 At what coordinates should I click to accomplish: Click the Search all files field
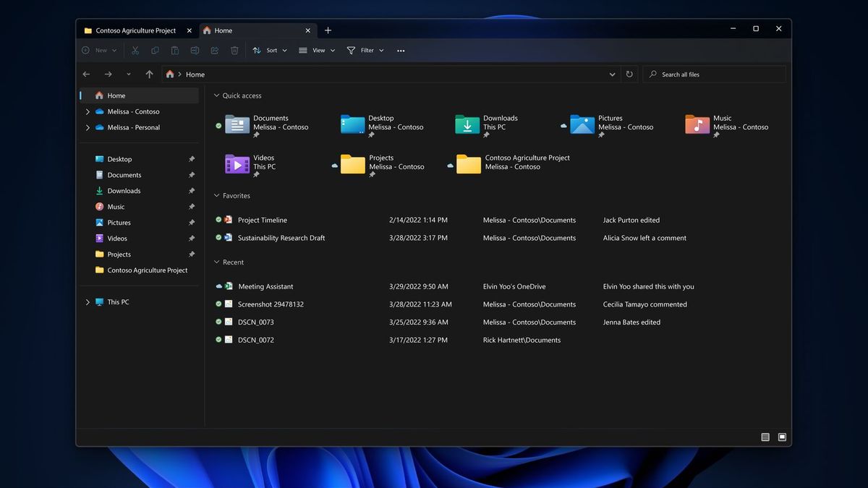click(714, 74)
